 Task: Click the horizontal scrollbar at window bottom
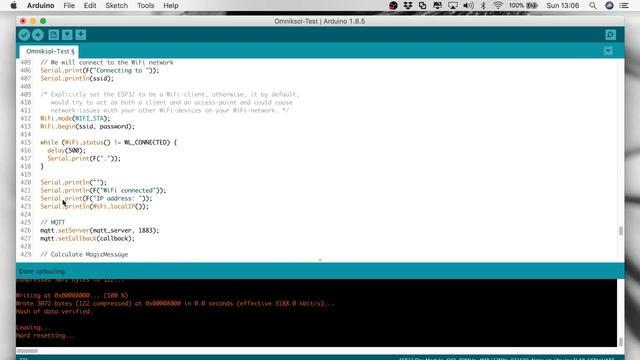[27, 351]
